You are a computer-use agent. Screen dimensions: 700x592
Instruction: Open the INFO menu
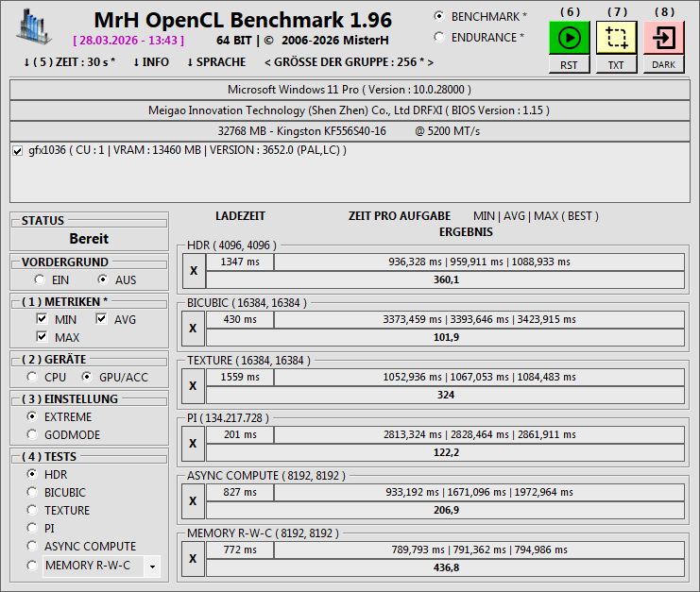151,62
